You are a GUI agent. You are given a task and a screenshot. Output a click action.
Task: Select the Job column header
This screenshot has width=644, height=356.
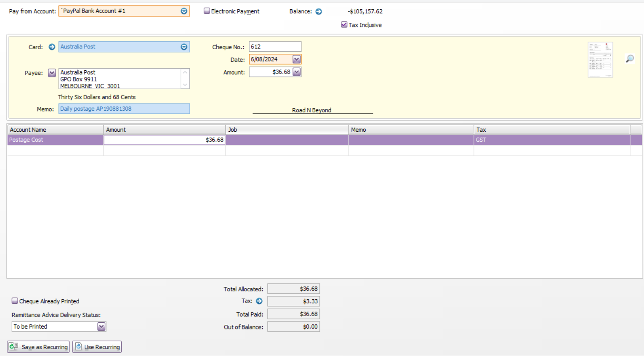[287, 130]
